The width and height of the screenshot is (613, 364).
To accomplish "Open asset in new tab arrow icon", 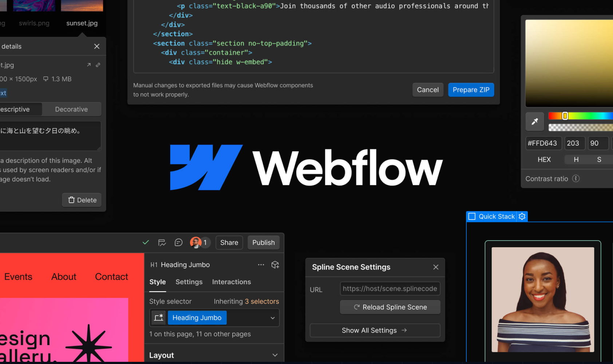I will (89, 65).
